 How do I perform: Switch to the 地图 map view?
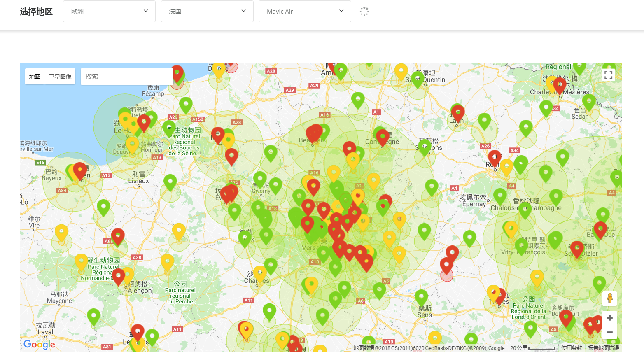click(35, 77)
